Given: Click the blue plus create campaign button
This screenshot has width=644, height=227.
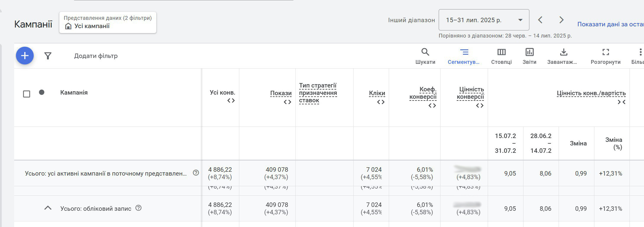Looking at the screenshot, I should tap(25, 56).
